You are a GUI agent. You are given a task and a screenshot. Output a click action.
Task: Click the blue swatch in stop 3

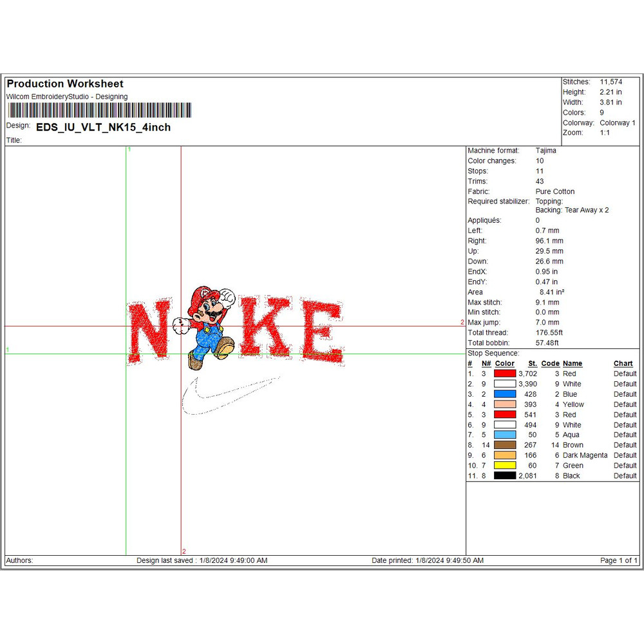click(504, 394)
